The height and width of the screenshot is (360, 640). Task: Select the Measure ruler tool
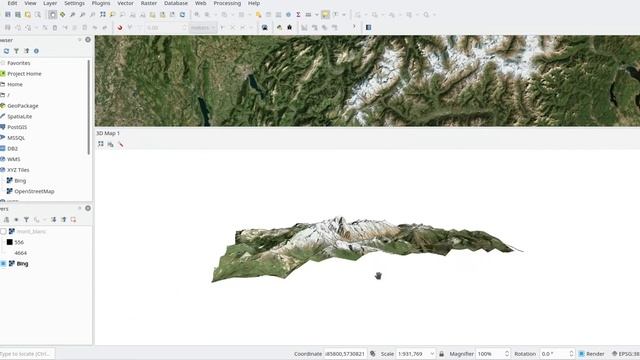[309, 15]
